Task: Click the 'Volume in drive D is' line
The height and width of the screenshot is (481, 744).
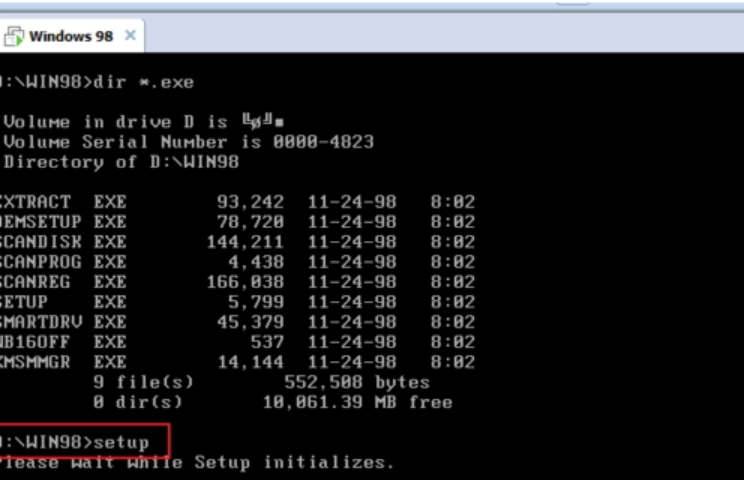Action: click(144, 122)
